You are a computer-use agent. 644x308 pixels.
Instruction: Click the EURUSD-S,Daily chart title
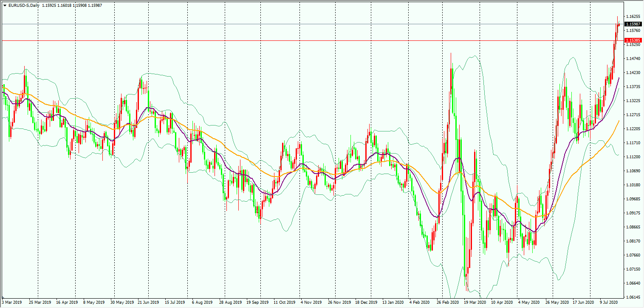(x=24, y=5)
